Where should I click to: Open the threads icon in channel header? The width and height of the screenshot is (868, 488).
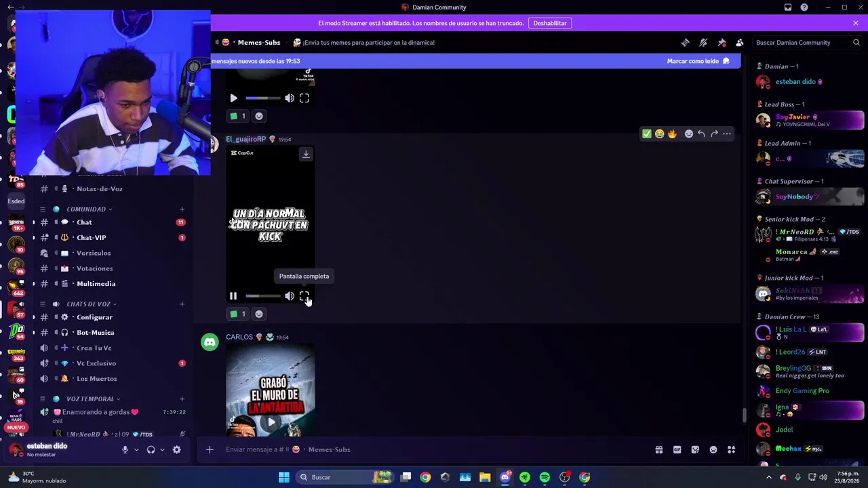click(x=685, y=42)
